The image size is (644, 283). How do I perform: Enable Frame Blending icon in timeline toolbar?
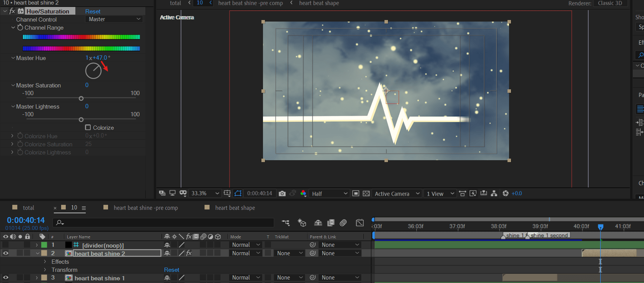tap(331, 223)
